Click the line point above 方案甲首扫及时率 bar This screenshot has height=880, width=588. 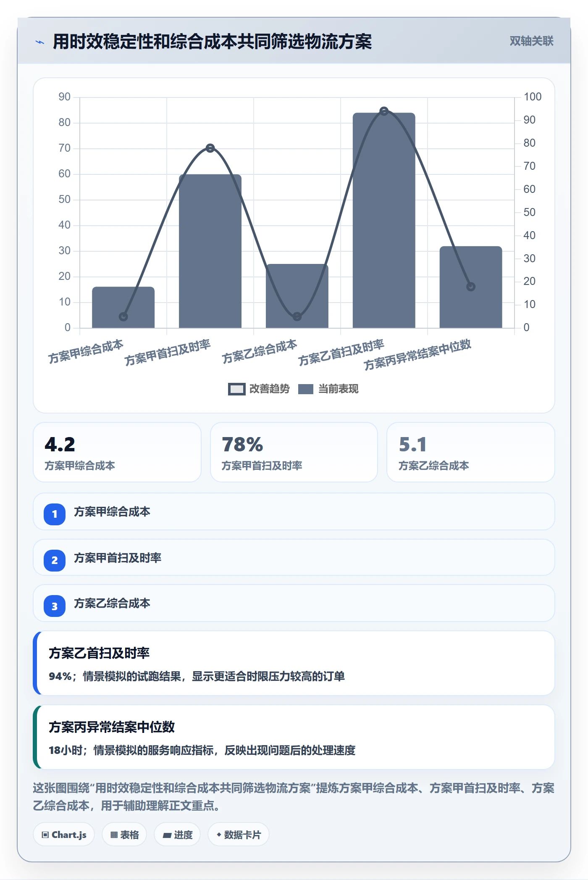point(210,148)
